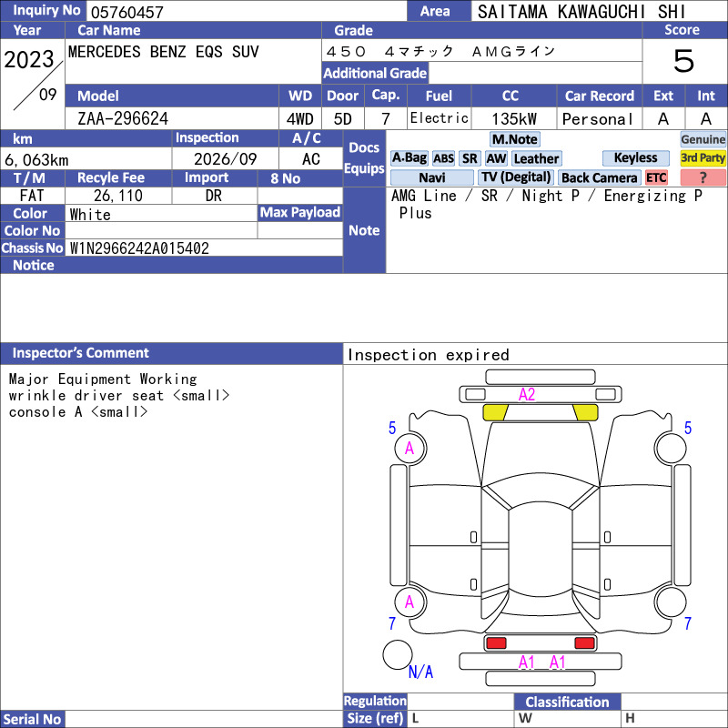Click comment line wrinkle driver seat
The height and width of the screenshot is (728, 728).
pyautogui.click(x=119, y=395)
